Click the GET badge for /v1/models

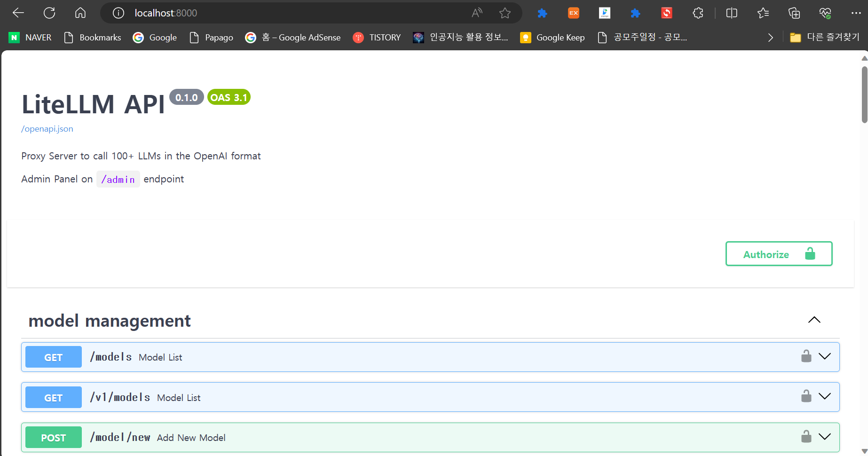point(54,398)
